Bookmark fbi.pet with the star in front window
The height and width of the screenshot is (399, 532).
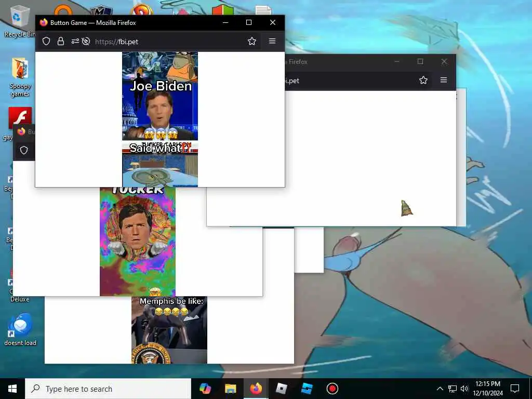252,42
